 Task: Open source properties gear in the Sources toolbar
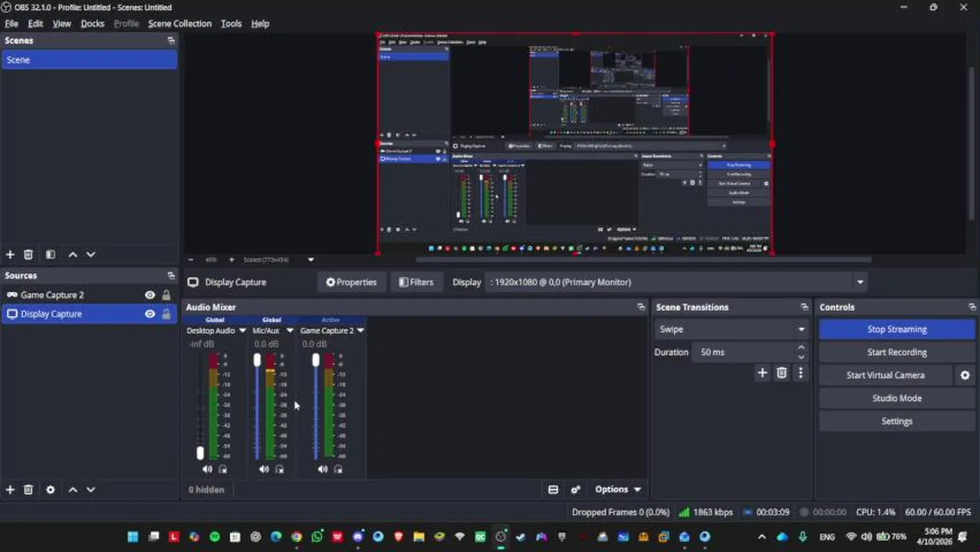(51, 489)
